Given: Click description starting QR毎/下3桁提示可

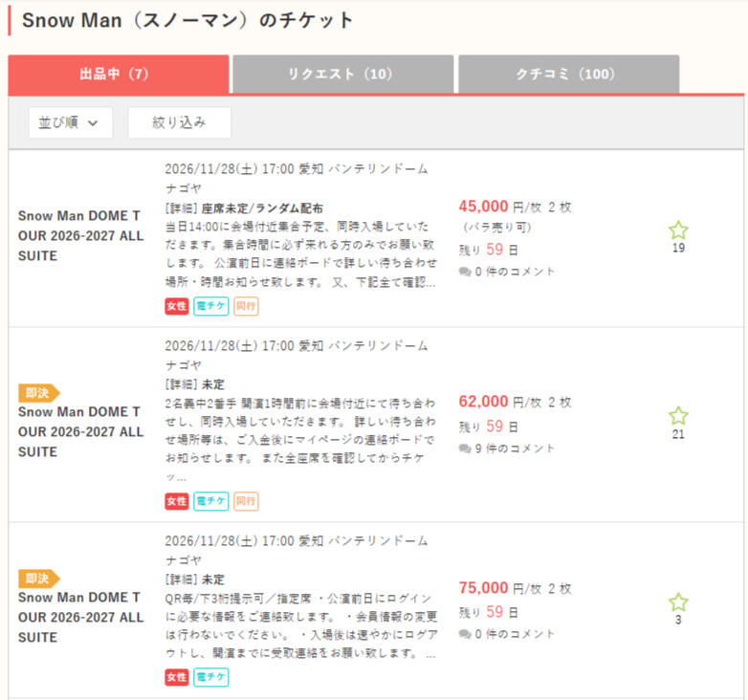Looking at the screenshot, I should pyautogui.click(x=300, y=625).
